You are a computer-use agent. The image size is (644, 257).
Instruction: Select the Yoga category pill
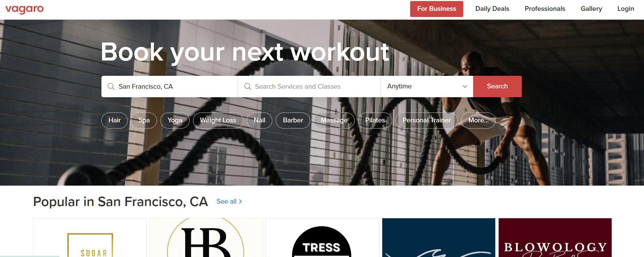(175, 120)
